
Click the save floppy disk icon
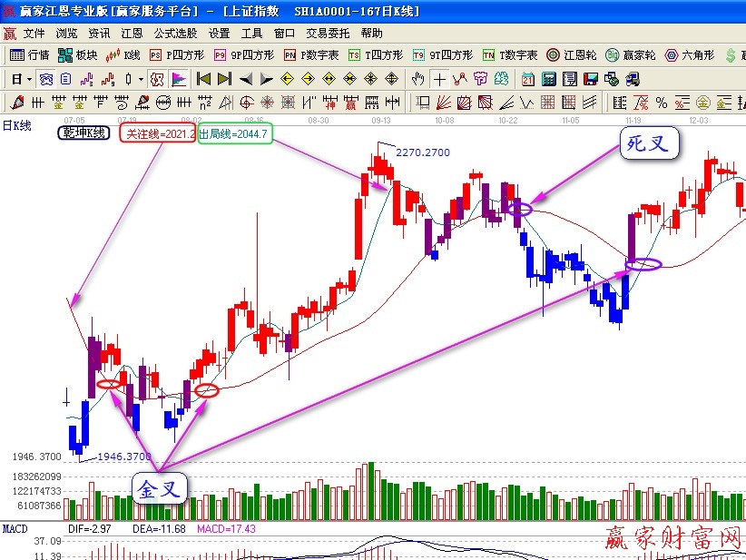(590, 79)
